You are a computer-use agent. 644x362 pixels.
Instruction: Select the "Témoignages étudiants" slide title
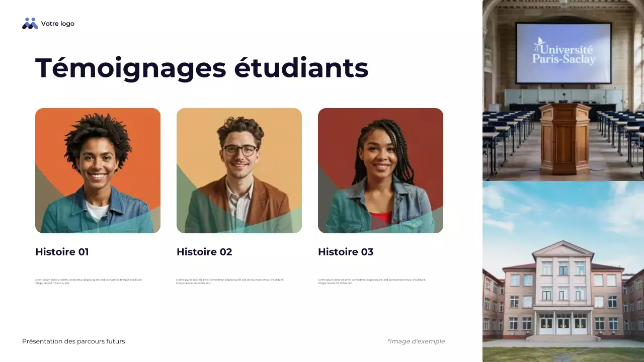pyautogui.click(x=202, y=67)
